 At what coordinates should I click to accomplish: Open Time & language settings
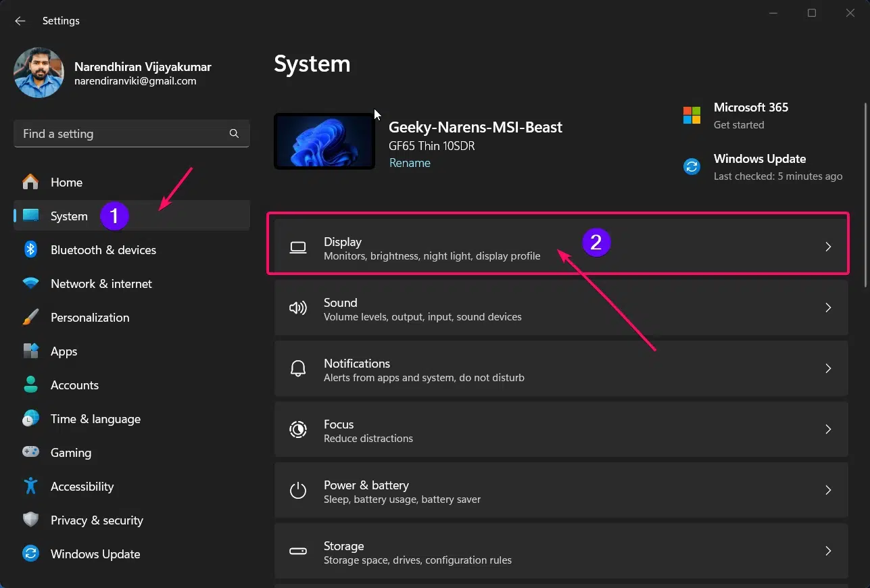[x=132, y=419]
